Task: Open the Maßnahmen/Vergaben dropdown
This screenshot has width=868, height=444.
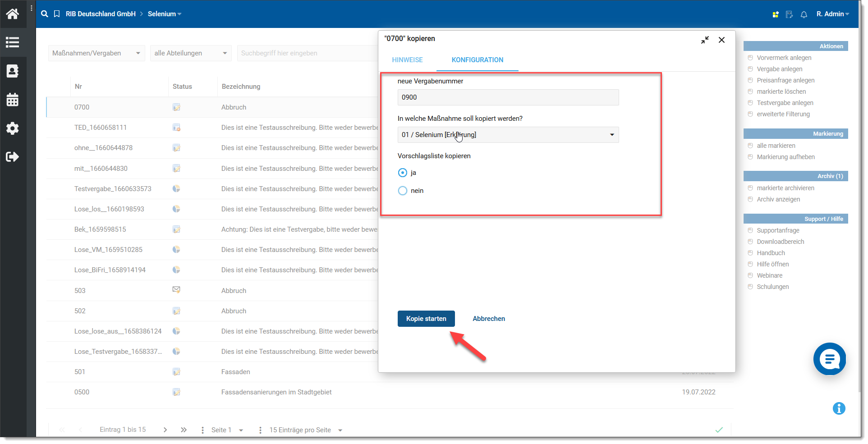Action: pos(96,53)
